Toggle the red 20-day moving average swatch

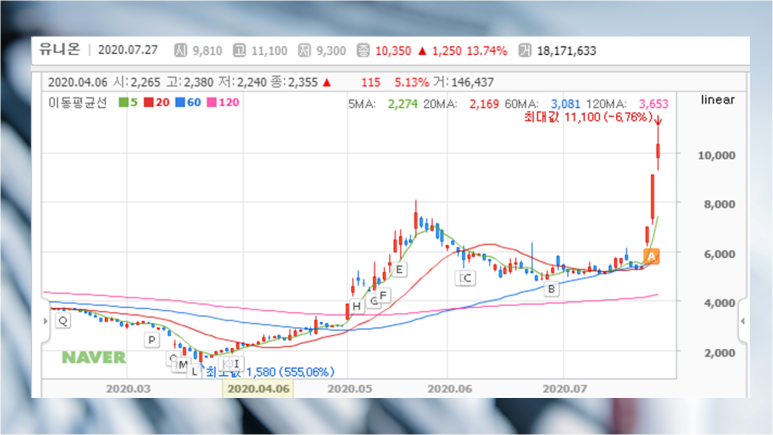coord(149,102)
